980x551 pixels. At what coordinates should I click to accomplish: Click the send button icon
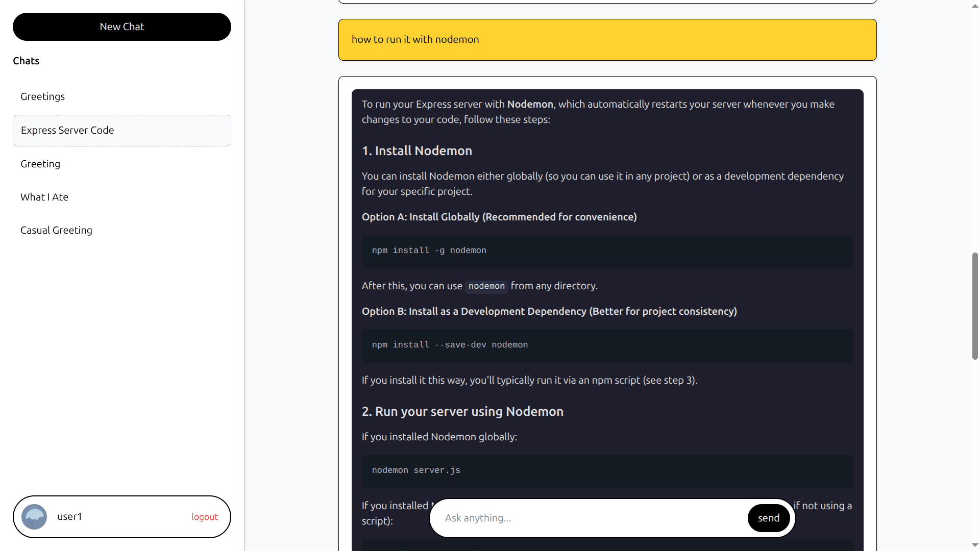[x=768, y=517]
